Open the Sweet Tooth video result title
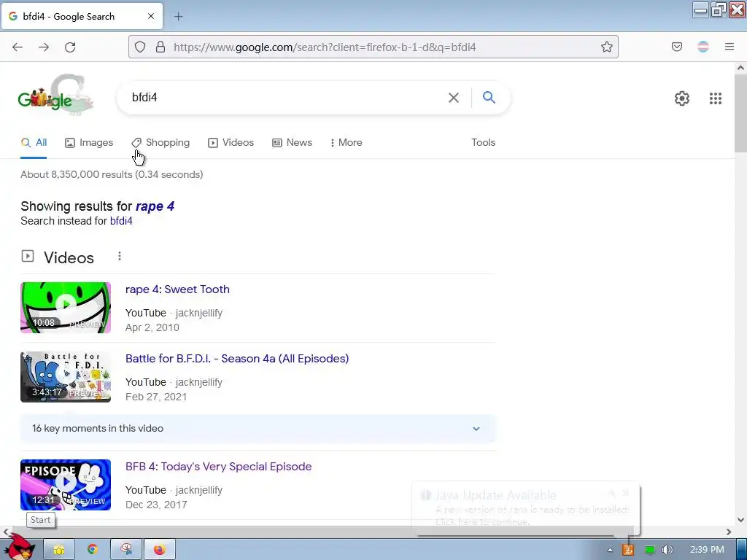The width and height of the screenshot is (747, 560). pyautogui.click(x=177, y=289)
